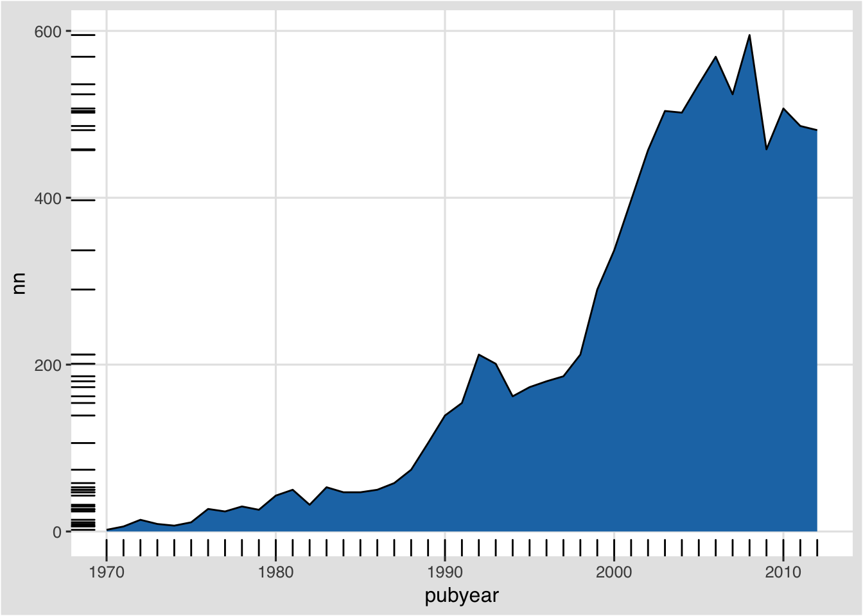Click the x-axis label 2000
863x616 pixels.
614,573
